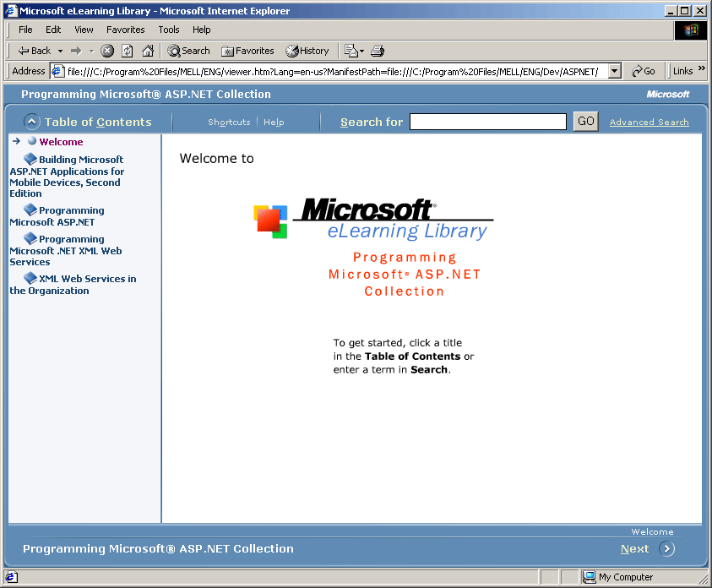Open the Programming Microsoft ASP.NET book
The height and width of the screenshot is (588, 712).
57,216
